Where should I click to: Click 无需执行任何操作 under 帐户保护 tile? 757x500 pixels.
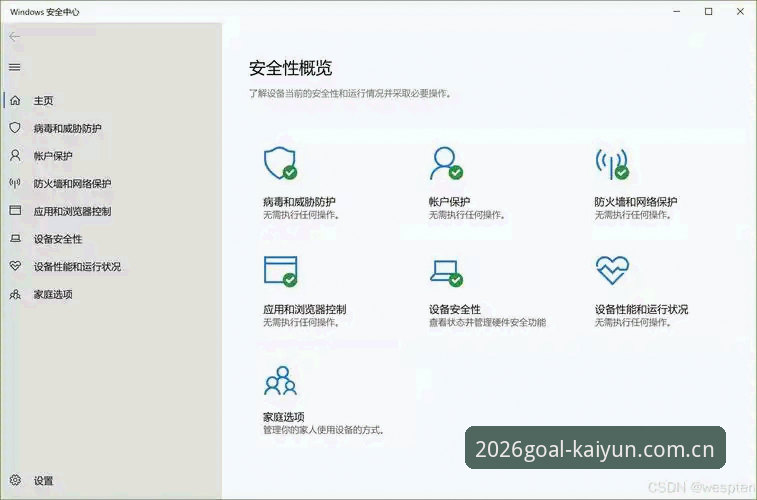[467, 215]
